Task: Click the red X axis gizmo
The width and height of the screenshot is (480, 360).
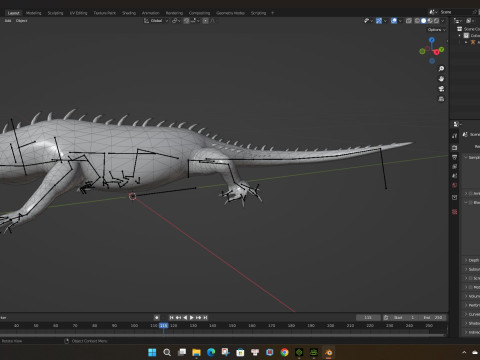Action: 436,52
